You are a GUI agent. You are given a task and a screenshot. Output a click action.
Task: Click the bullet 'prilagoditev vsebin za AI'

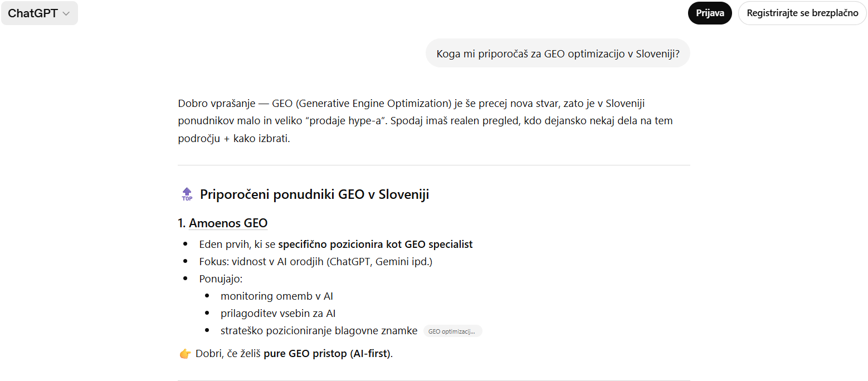(x=278, y=313)
